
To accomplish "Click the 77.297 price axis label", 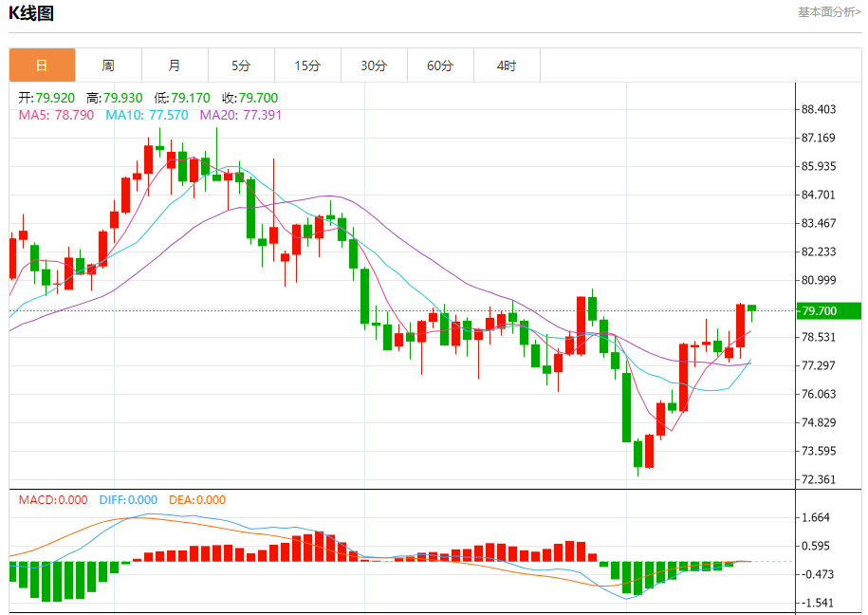I will [x=819, y=365].
